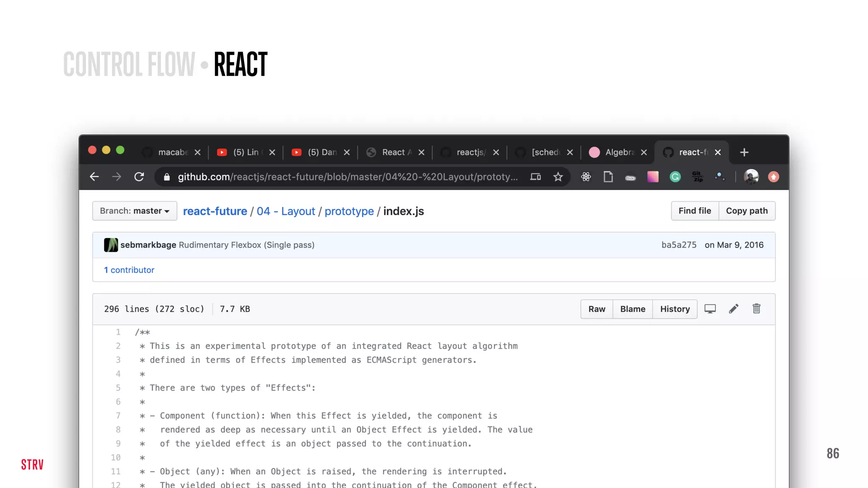Screen dimensions: 868x488
Task: Click the blank page extension icon
Action: coord(608,177)
